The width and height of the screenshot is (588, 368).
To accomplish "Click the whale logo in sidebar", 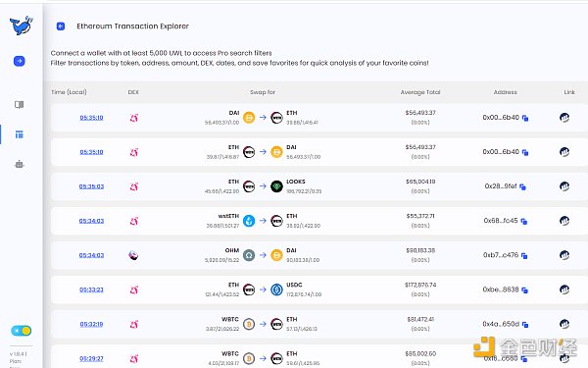I will point(21,26).
